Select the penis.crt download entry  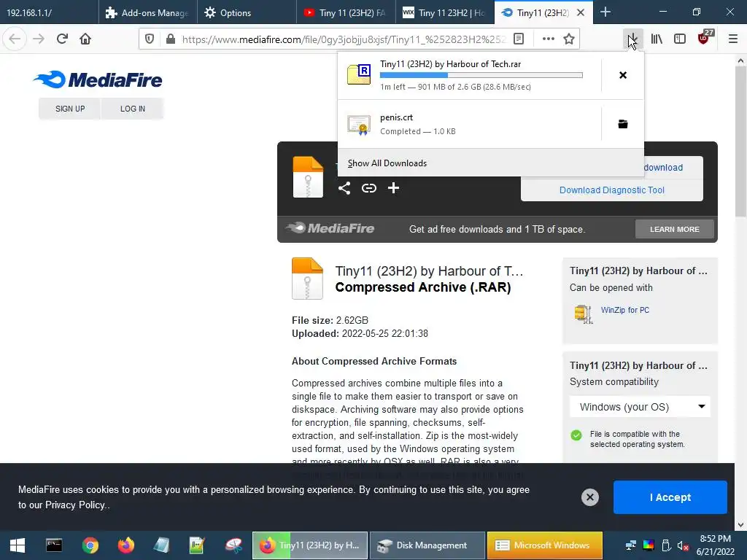pos(469,124)
